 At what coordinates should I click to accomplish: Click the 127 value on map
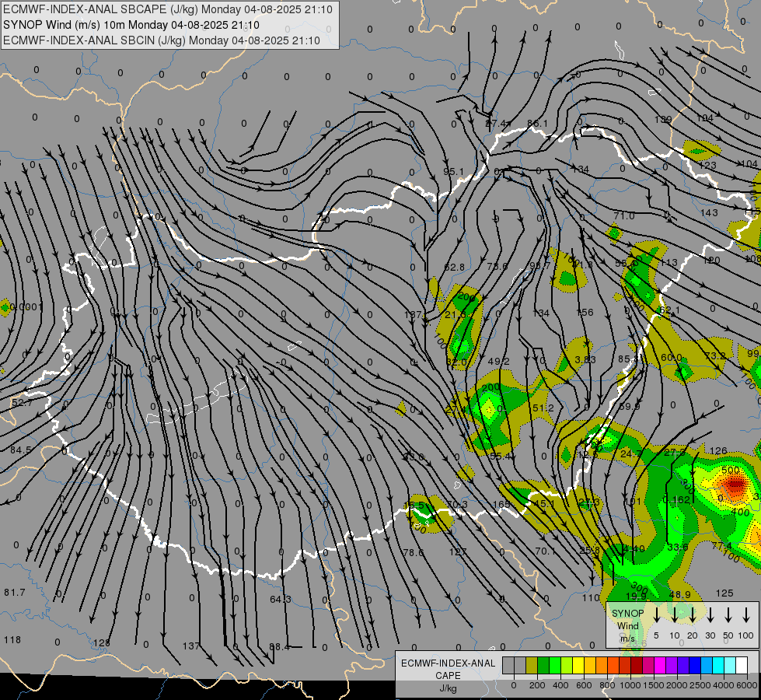pyautogui.click(x=458, y=551)
